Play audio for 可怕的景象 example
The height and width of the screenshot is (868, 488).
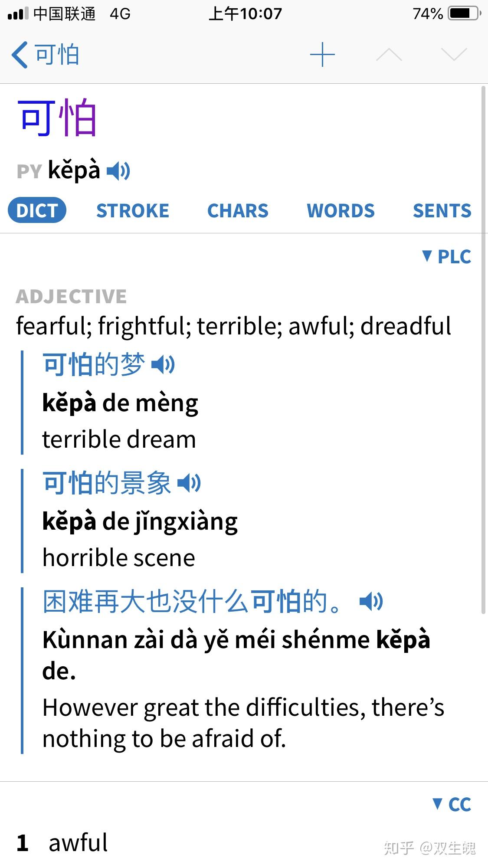[189, 483]
